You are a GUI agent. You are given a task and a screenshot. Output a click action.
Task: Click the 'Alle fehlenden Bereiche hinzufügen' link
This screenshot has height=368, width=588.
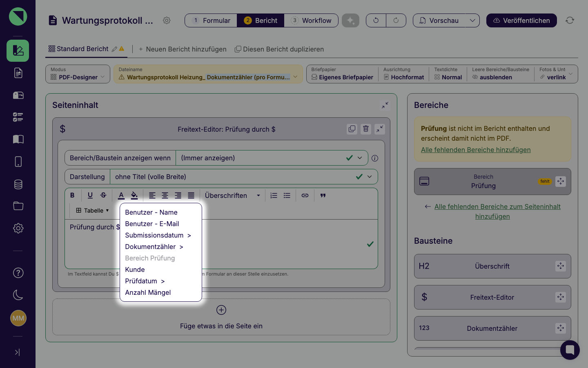click(x=476, y=150)
